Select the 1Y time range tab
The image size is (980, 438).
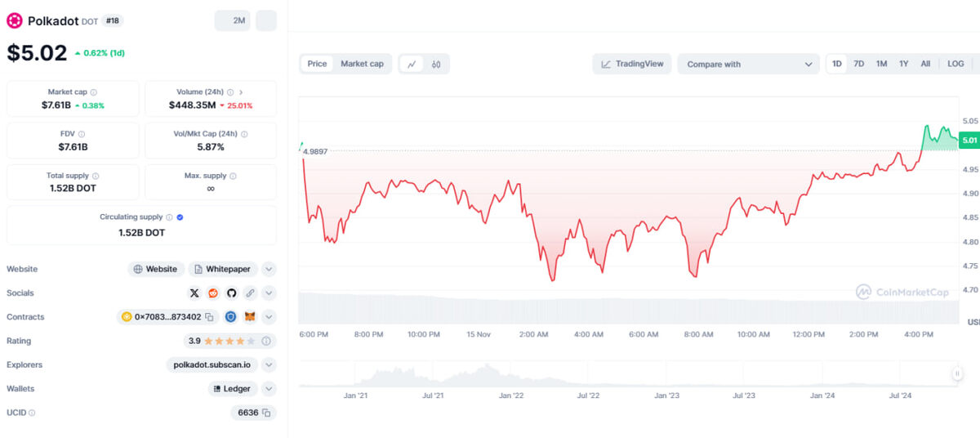(x=904, y=64)
